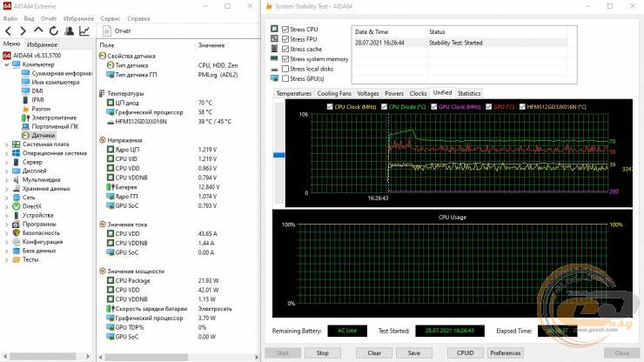644x362 pixels.
Task: Open the user icon in the AIDA64 toolbar
Action: click(x=69, y=30)
